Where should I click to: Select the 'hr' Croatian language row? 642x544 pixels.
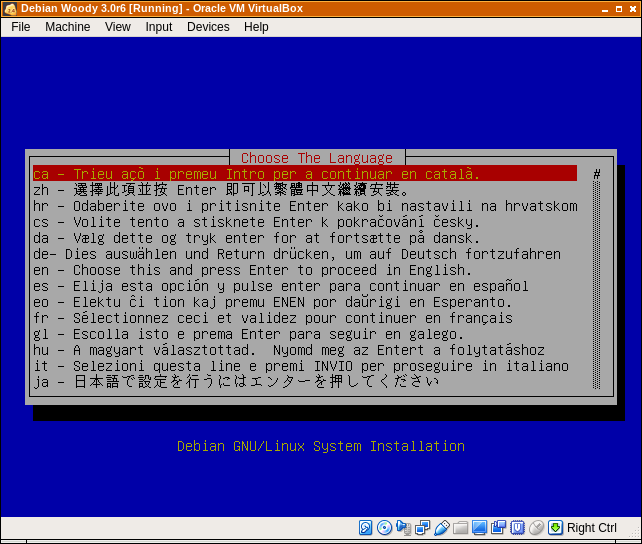305,205
